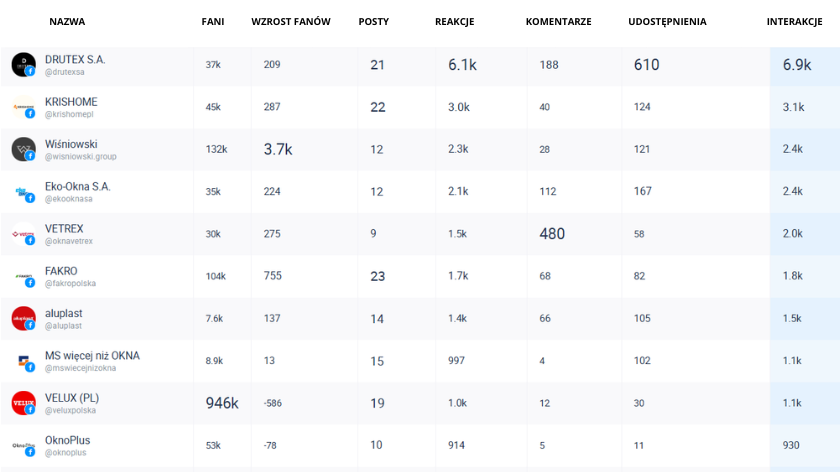Click the MS więcej niż OKNA logo
The image size is (840, 472).
pyautogui.click(x=23, y=361)
